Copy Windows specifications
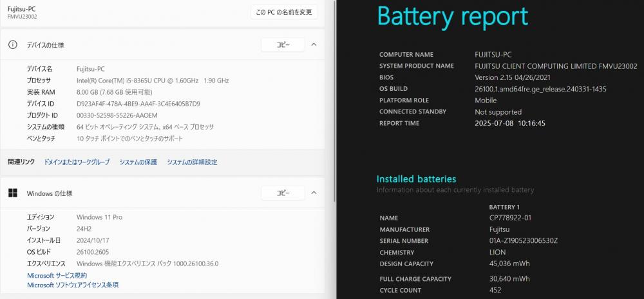This screenshot has height=299, width=644. click(283, 193)
